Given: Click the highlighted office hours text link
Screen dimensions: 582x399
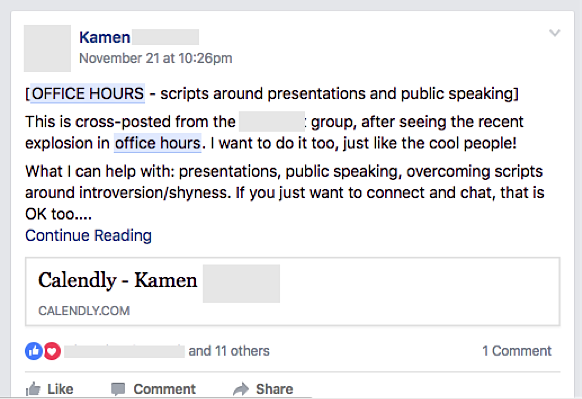Looking at the screenshot, I should pos(157,143).
